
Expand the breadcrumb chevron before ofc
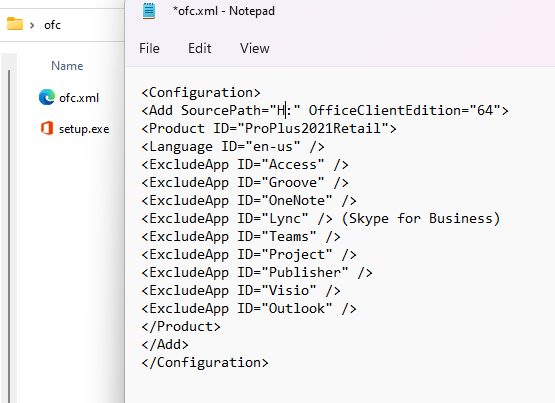(x=32, y=25)
